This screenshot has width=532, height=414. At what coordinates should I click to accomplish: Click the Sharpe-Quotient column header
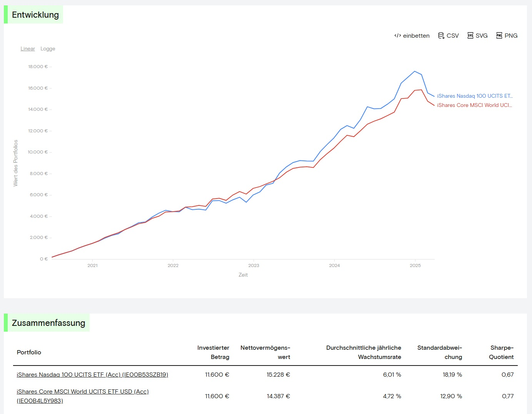(x=501, y=352)
